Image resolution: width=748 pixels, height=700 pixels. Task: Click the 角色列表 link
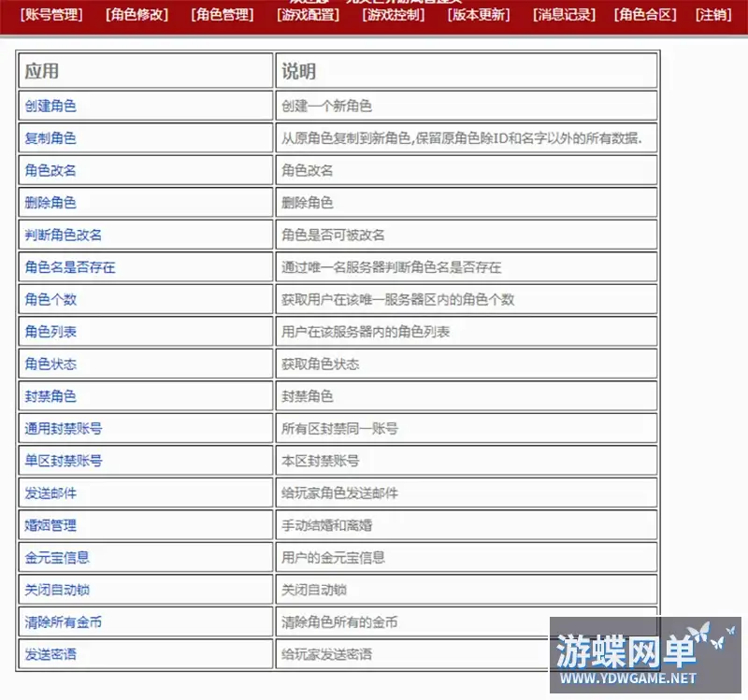click(x=50, y=332)
